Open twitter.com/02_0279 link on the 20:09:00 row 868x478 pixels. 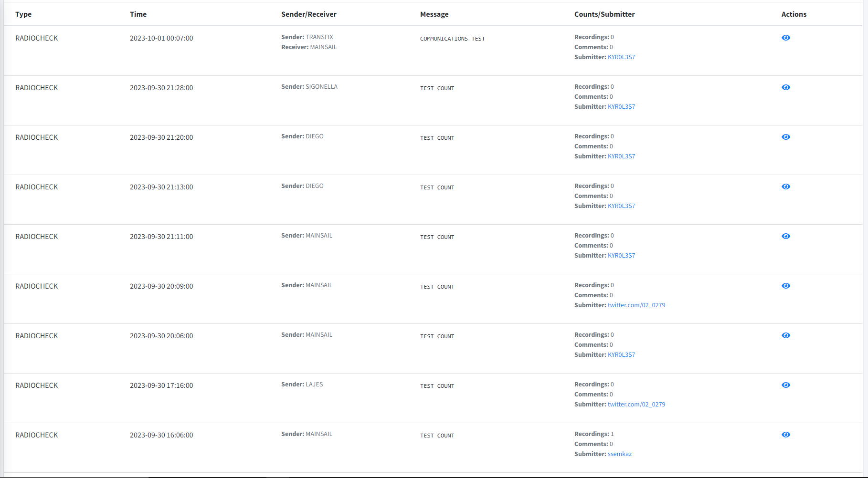[636, 305]
